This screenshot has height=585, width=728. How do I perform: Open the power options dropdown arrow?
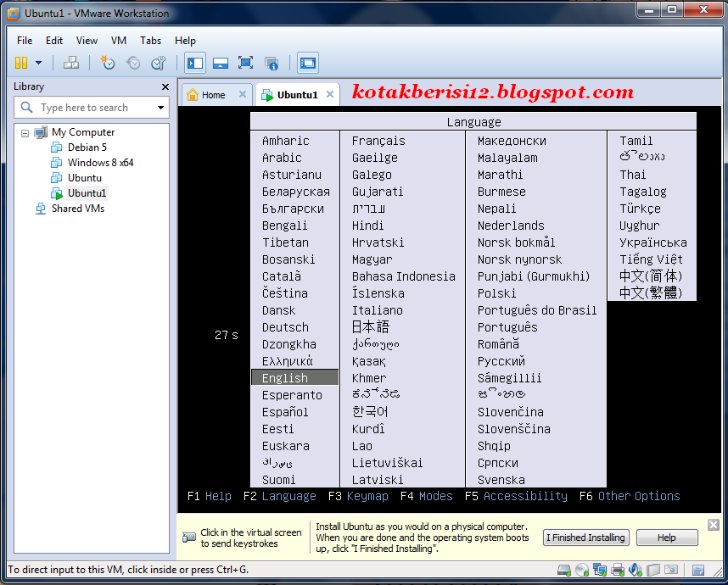click(x=38, y=63)
